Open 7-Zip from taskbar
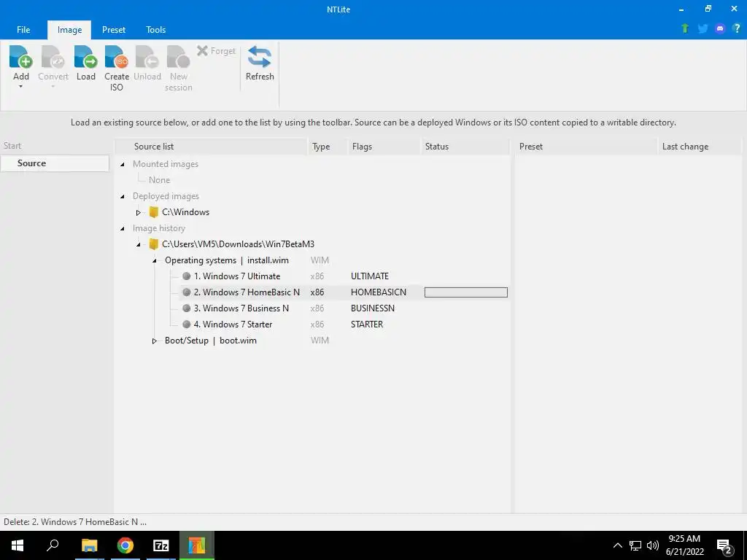The width and height of the screenshot is (747, 560). point(161,545)
